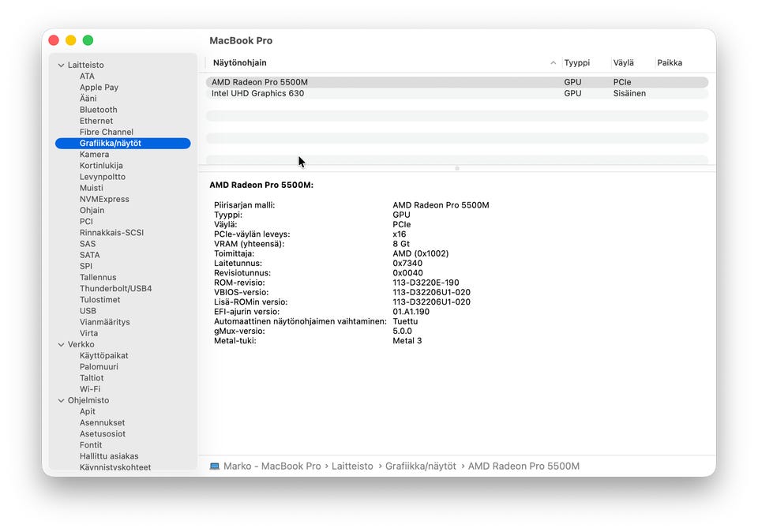Show Muisti information
Viewport: 758px width, 532px height.
(x=92, y=188)
